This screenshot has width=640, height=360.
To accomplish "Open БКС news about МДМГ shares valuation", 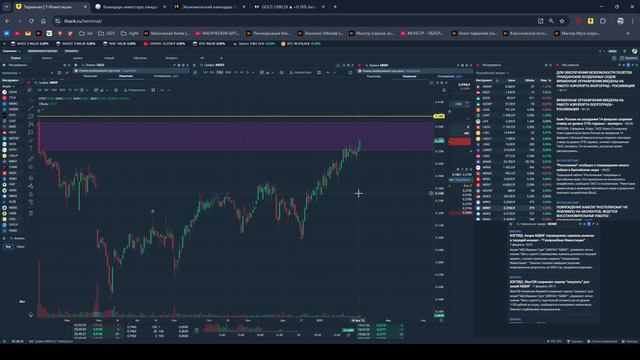I will click(552, 238).
